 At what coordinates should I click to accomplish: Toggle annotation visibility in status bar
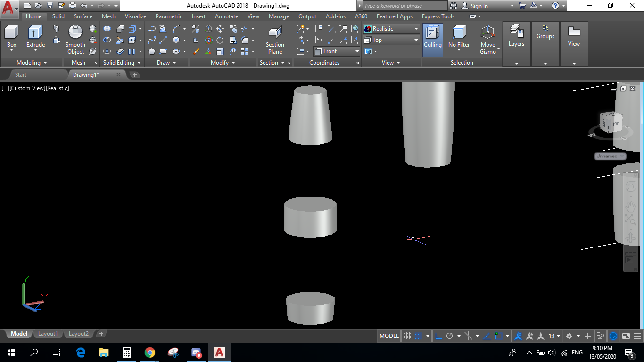(x=518, y=336)
